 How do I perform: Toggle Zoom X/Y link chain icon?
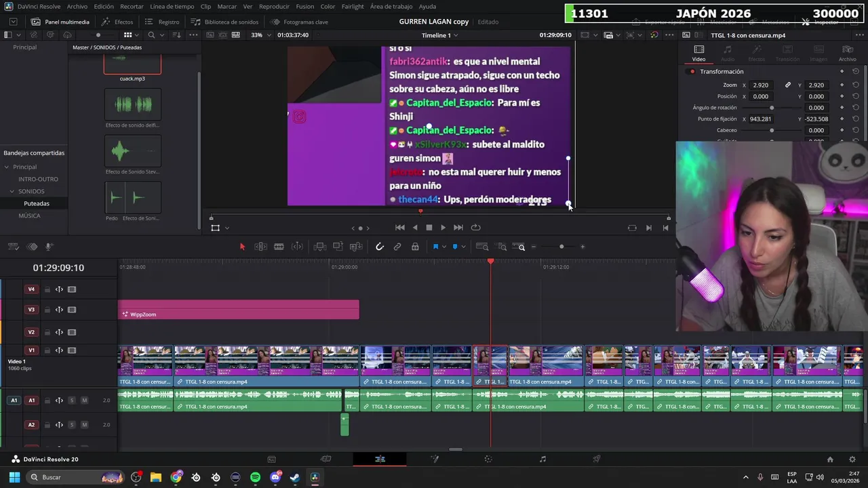[x=788, y=85]
